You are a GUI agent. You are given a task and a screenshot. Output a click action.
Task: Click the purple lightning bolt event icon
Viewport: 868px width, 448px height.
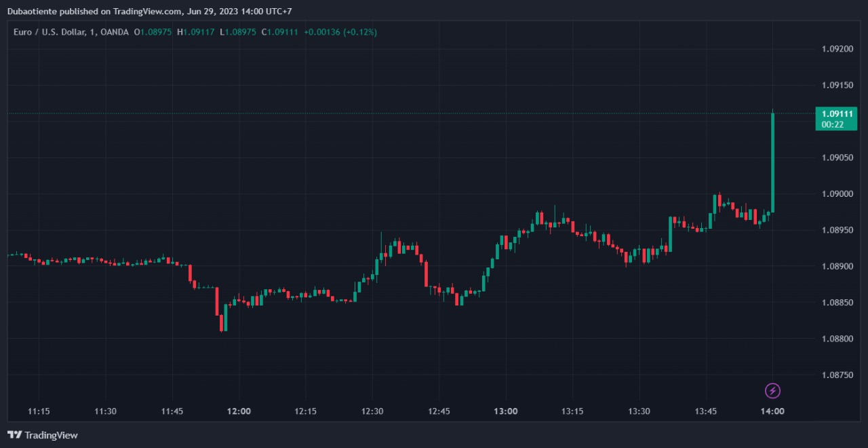point(772,390)
